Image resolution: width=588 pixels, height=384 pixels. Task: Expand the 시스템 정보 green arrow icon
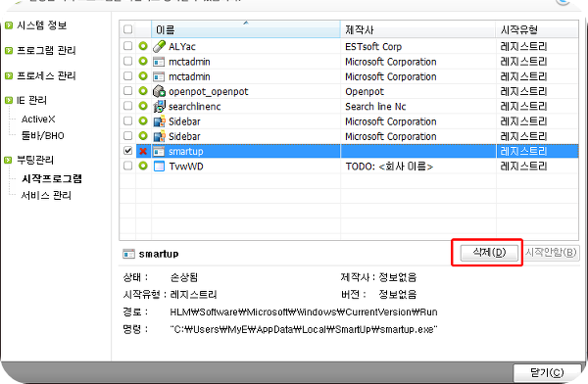[9, 25]
